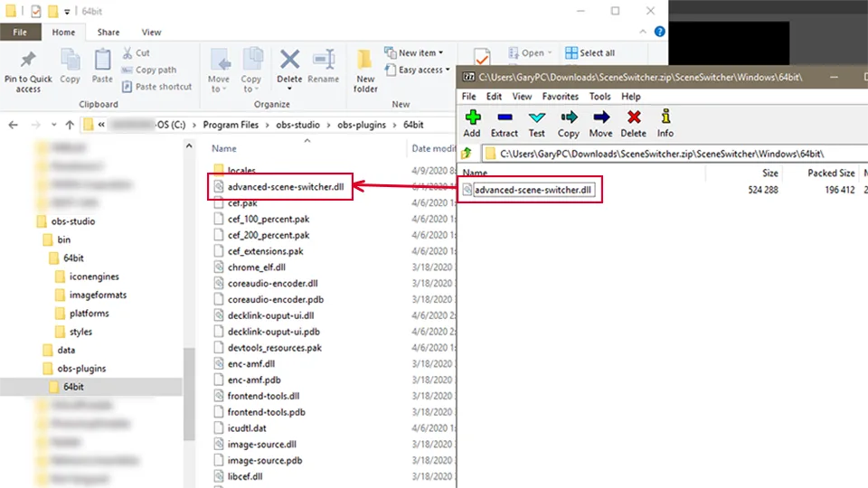
Task: Click Paste in Explorer ribbon
Action: (x=102, y=66)
